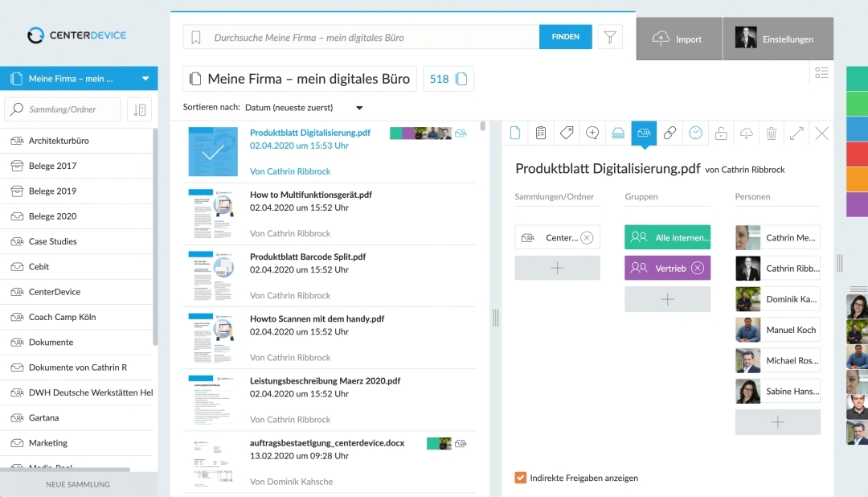Screen dimensions: 868x497
Task: Click the FINDEN search button
Action: (x=565, y=36)
